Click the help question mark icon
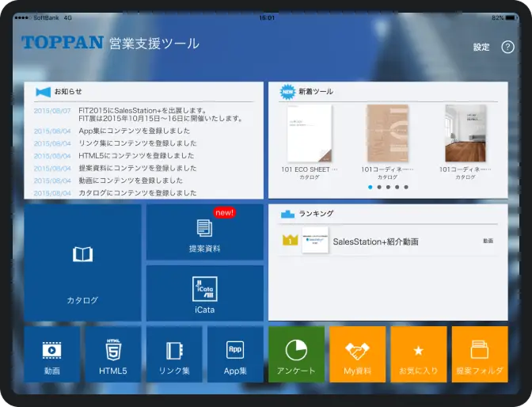The image size is (532, 407). coord(507,47)
